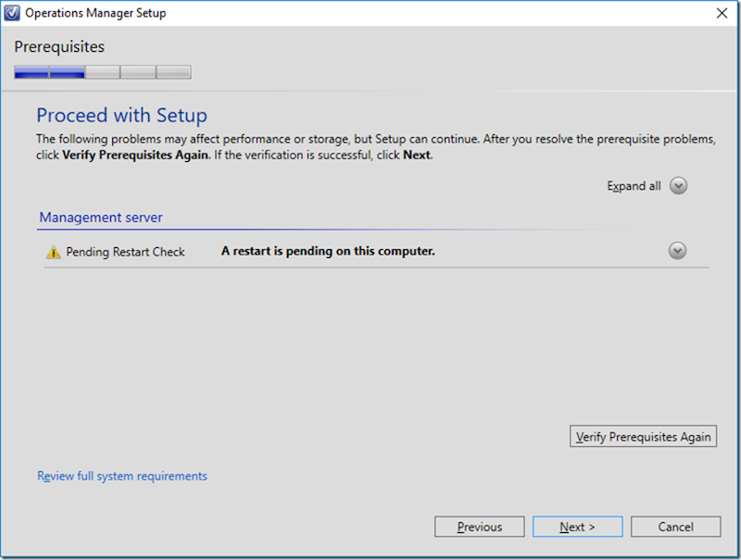Close the Operations Manager Setup window
Image resolution: width=741 pixels, height=560 pixels.
pyautogui.click(x=722, y=13)
